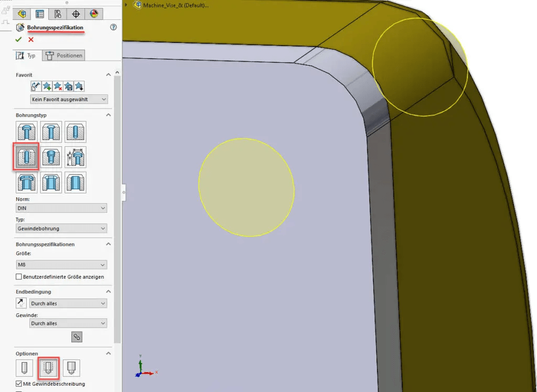The image size is (537, 392).
Task: Collapse the Bohrungstyp section
Action: [109, 114]
